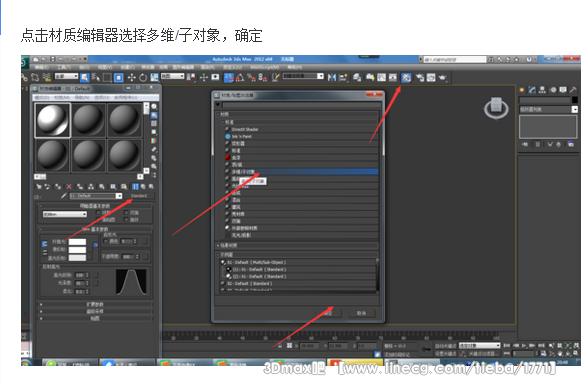Activate the Select and Rotate tool
Viewport: 585px width, 385px height.
coord(143,77)
